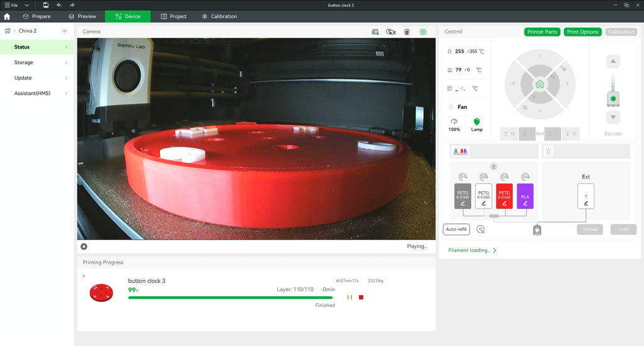Expand Update sidebar item
Image resolution: width=644 pixels, height=346 pixels.
click(37, 77)
